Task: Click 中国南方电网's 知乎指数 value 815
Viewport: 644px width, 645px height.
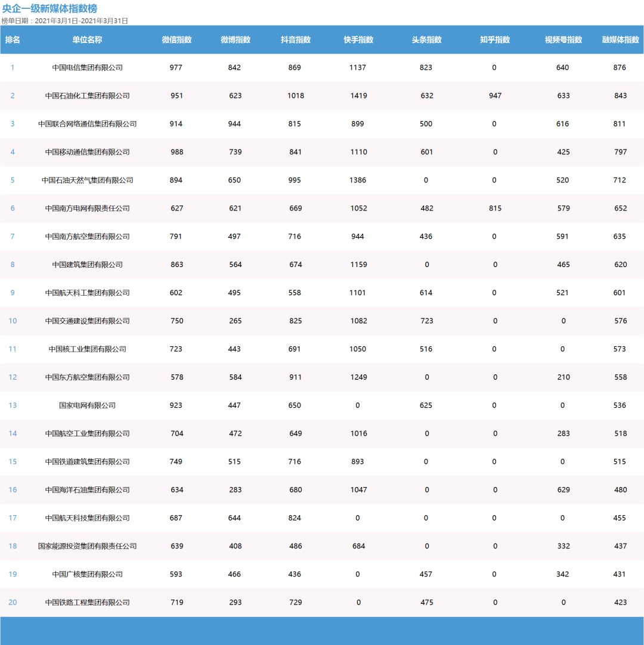Action: click(495, 209)
